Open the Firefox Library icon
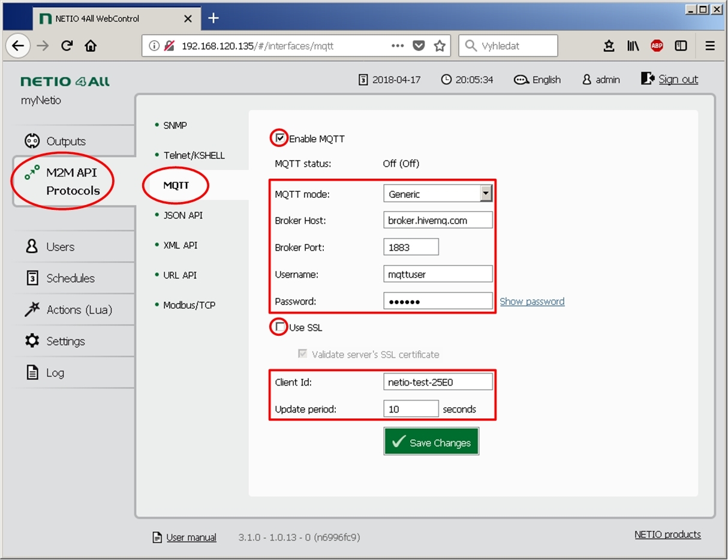Viewport: 728px width, 560px height. tap(633, 46)
